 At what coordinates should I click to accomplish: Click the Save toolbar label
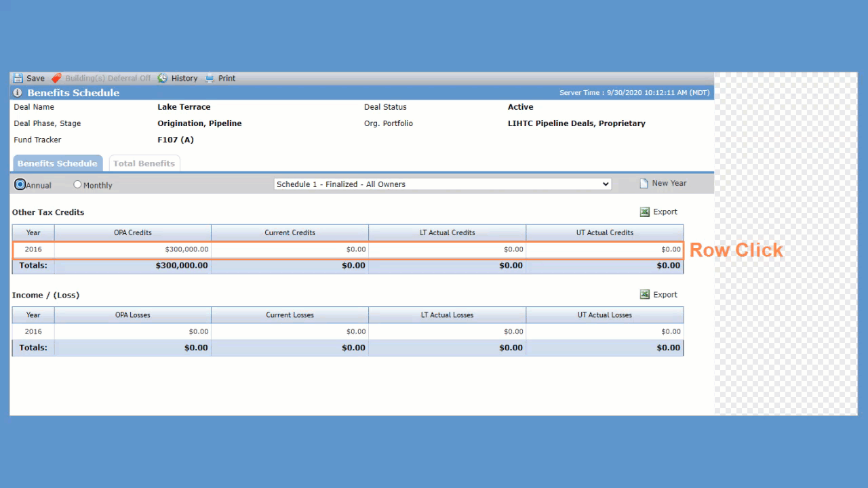pyautogui.click(x=35, y=79)
